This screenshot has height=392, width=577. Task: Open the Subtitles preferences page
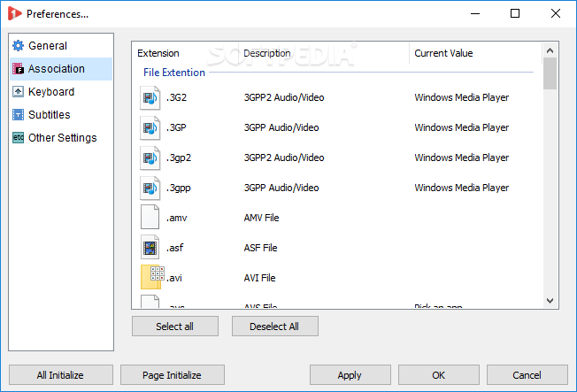click(61, 115)
